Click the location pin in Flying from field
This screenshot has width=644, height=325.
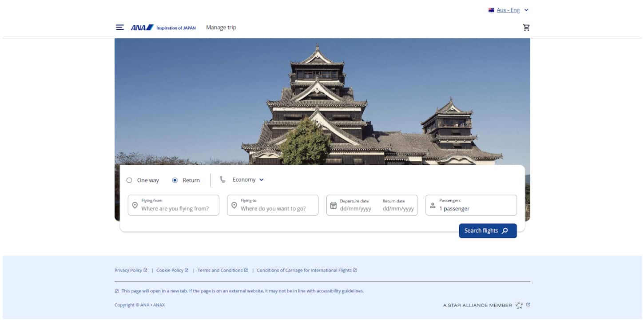coord(135,205)
